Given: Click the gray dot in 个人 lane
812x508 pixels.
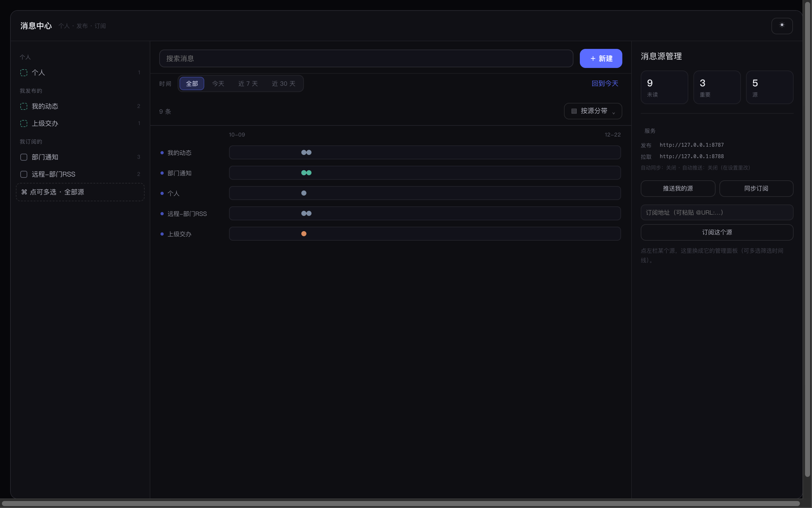Looking at the screenshot, I should pyautogui.click(x=304, y=193).
